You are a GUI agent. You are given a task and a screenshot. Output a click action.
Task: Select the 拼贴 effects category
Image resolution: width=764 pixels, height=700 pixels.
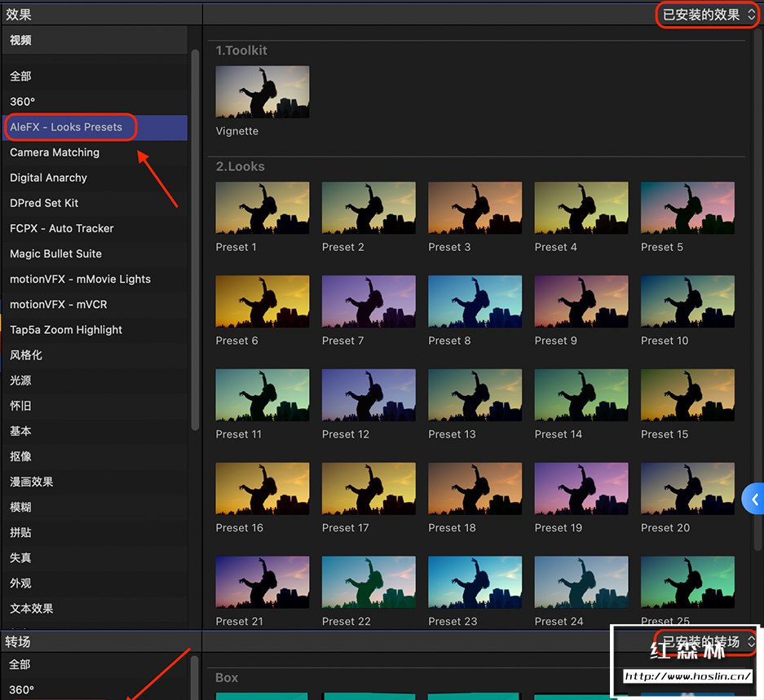(x=95, y=532)
